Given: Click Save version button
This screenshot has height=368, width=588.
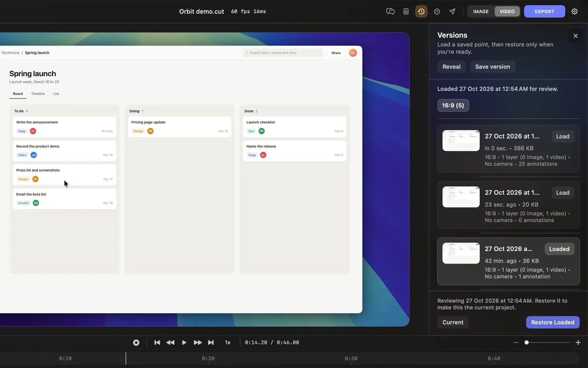Looking at the screenshot, I should pyautogui.click(x=492, y=67).
